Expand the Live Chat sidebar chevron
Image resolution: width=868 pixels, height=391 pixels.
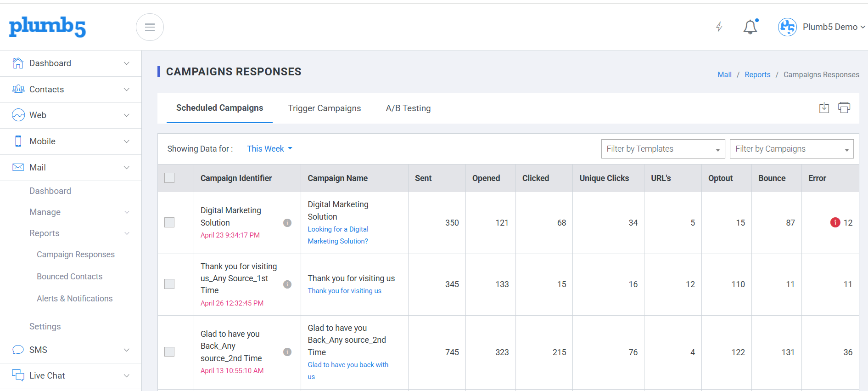pyautogui.click(x=127, y=376)
